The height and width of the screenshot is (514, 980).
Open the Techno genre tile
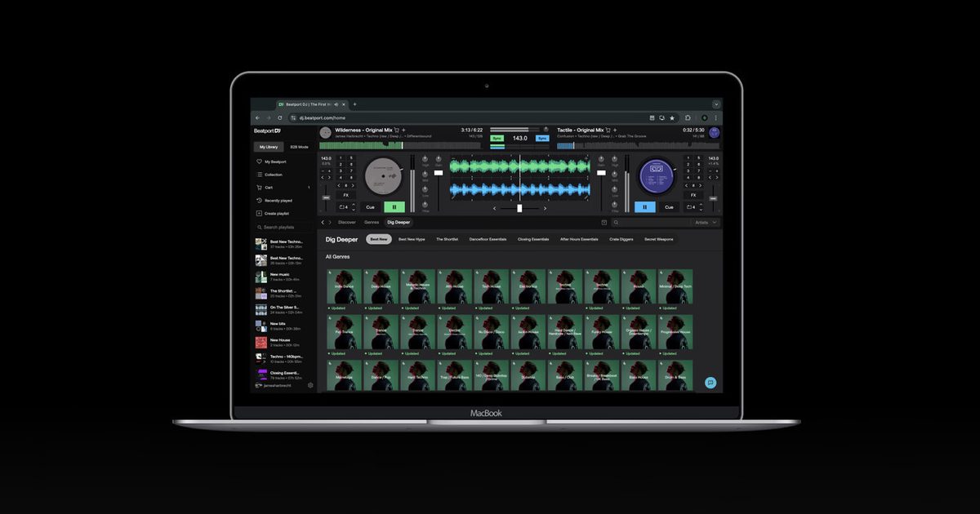coord(564,286)
